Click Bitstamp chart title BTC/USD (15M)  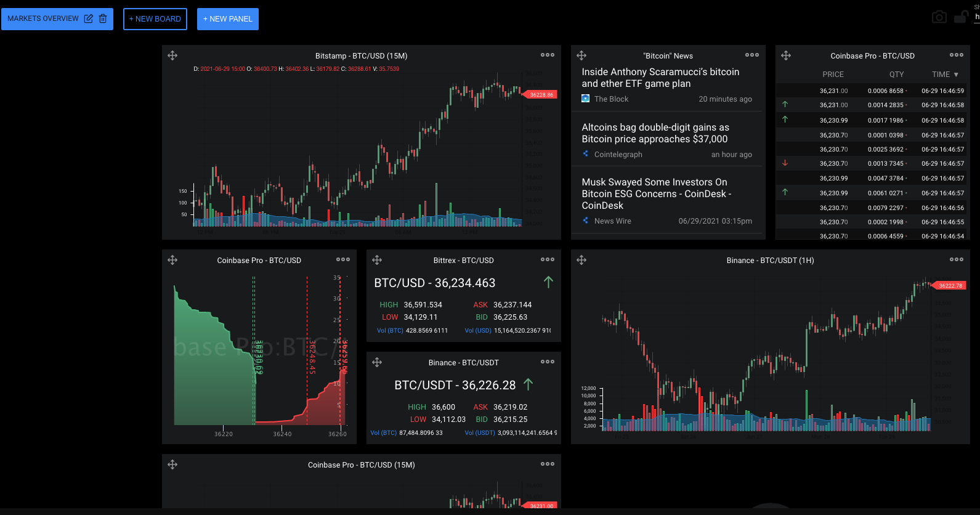point(361,56)
